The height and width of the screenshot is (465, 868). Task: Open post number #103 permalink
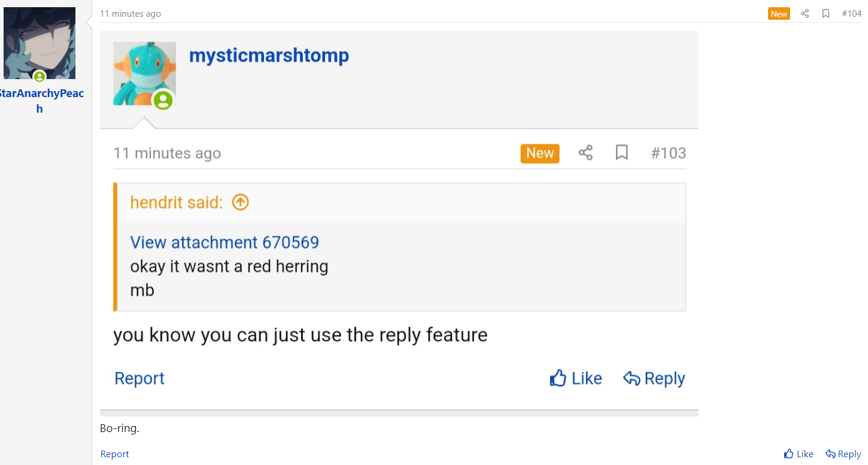[x=669, y=153]
